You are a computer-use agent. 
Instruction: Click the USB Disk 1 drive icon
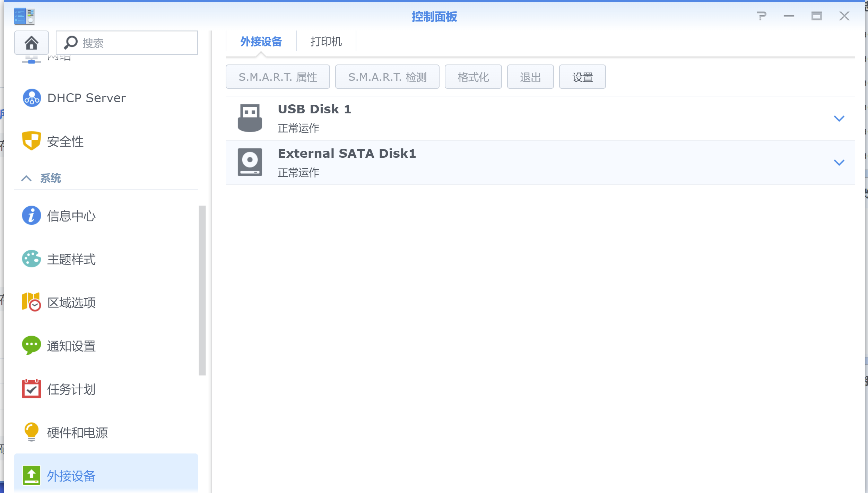[250, 118]
